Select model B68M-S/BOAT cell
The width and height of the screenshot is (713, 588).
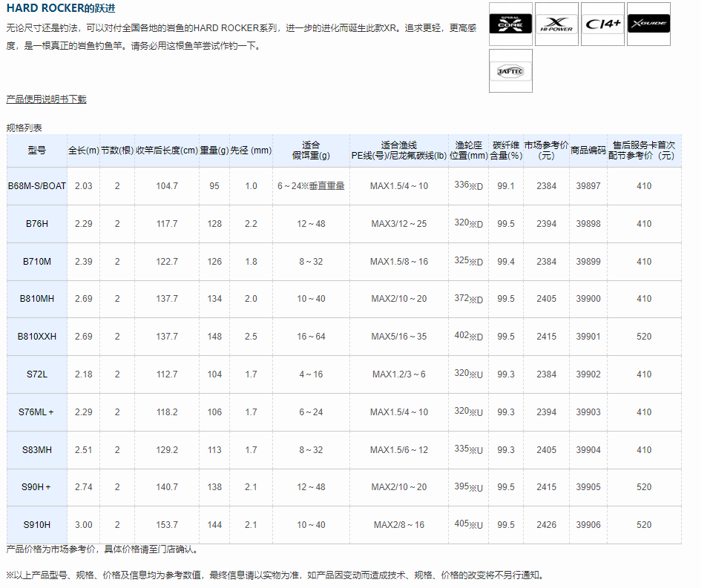(x=37, y=186)
